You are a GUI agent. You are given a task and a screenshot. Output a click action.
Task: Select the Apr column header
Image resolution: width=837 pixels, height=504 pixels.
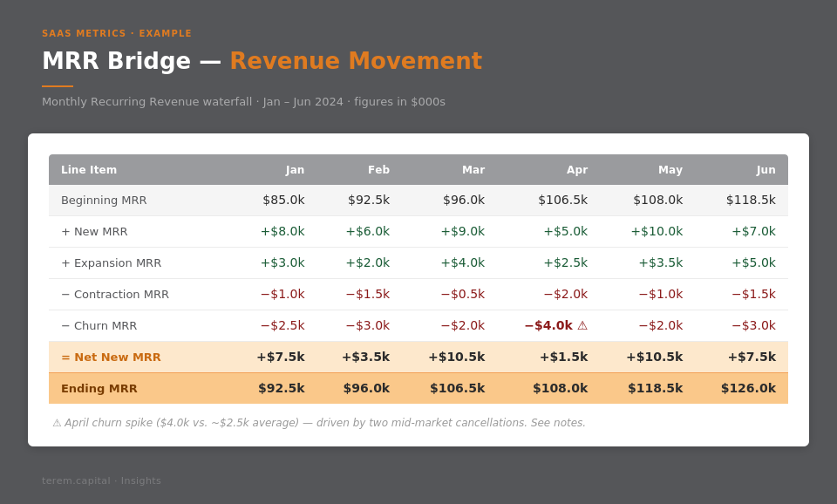[x=576, y=170]
